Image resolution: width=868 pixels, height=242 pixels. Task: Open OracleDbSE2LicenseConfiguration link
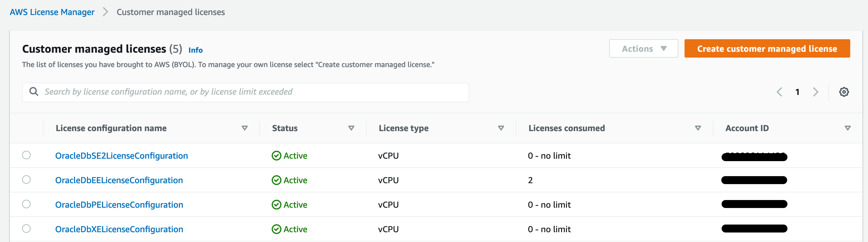(x=122, y=156)
